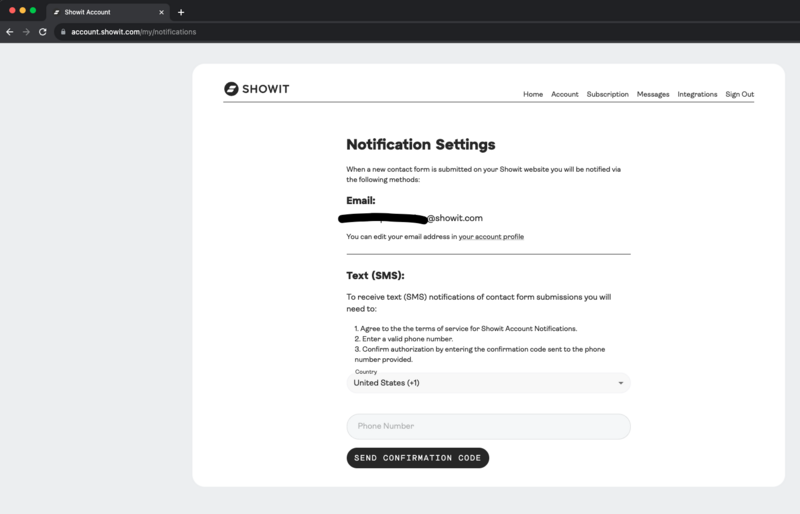
Task: Expand the Country dropdown showing United States (+1)
Action: pyautogui.click(x=488, y=383)
